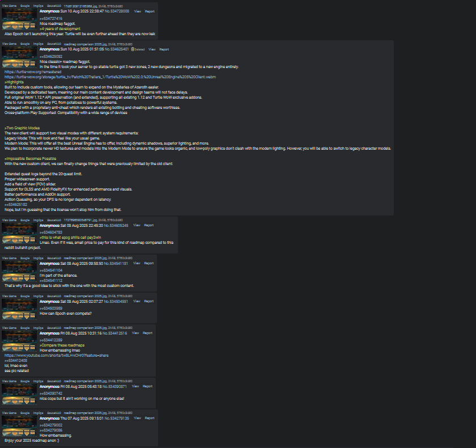This screenshot has height=448, width=476.
Task: Open the Unreal Engine Client.webm link
Action: (110, 77)
